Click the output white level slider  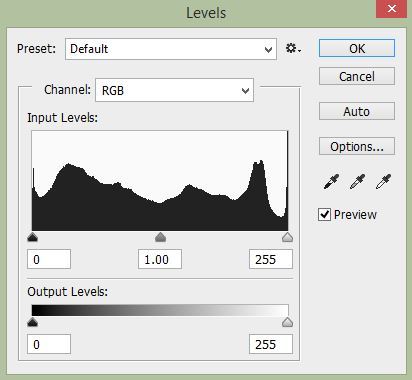click(x=287, y=322)
